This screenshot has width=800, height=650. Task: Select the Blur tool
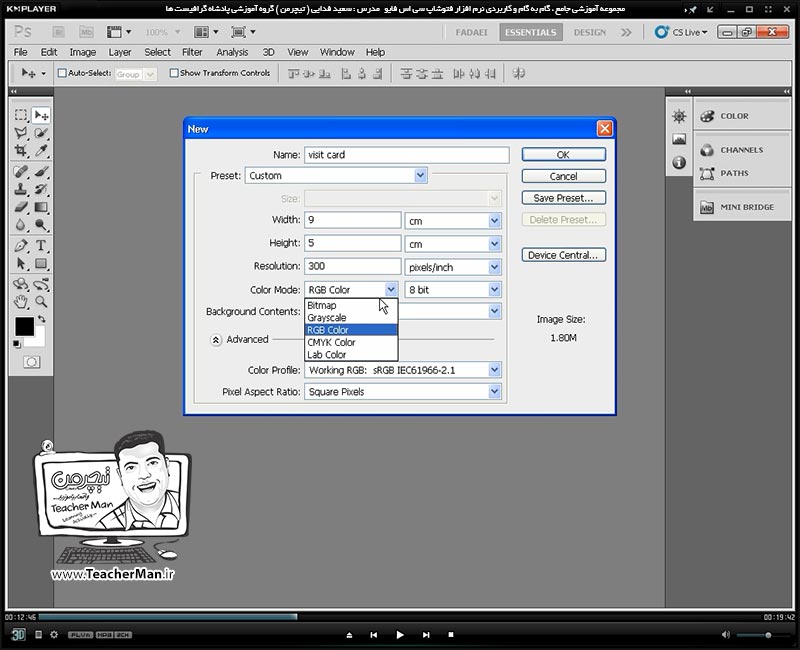coord(21,225)
